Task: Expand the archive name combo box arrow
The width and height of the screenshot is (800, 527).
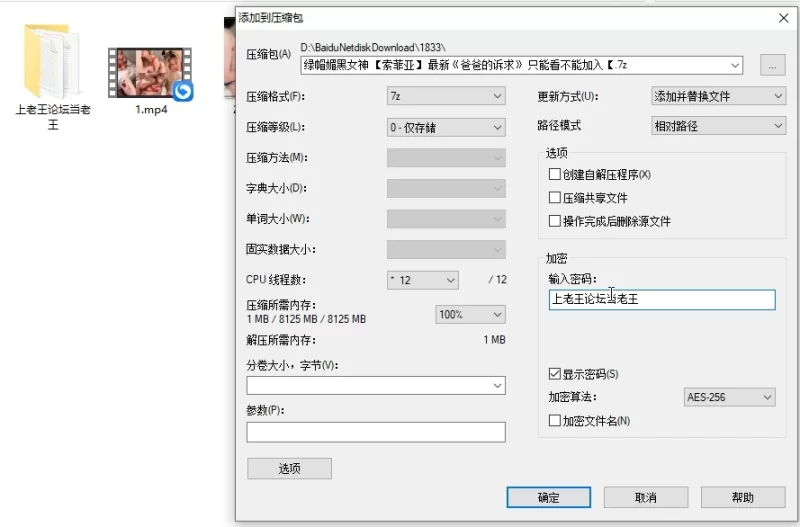Action: pyautogui.click(x=735, y=65)
